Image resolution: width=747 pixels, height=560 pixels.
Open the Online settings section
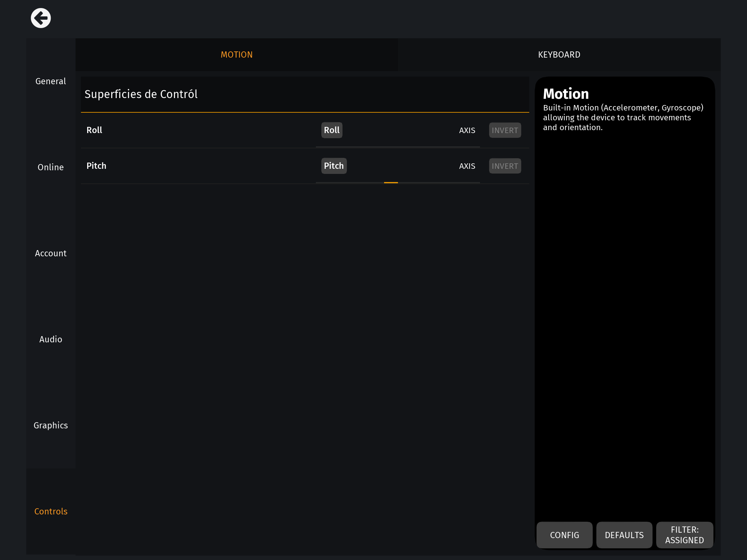(x=51, y=167)
